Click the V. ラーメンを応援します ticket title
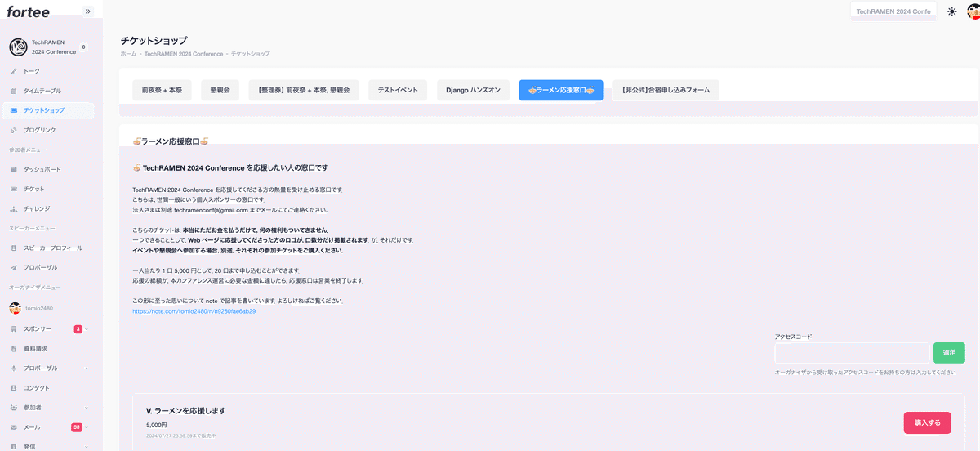The image size is (980, 451). point(185,410)
